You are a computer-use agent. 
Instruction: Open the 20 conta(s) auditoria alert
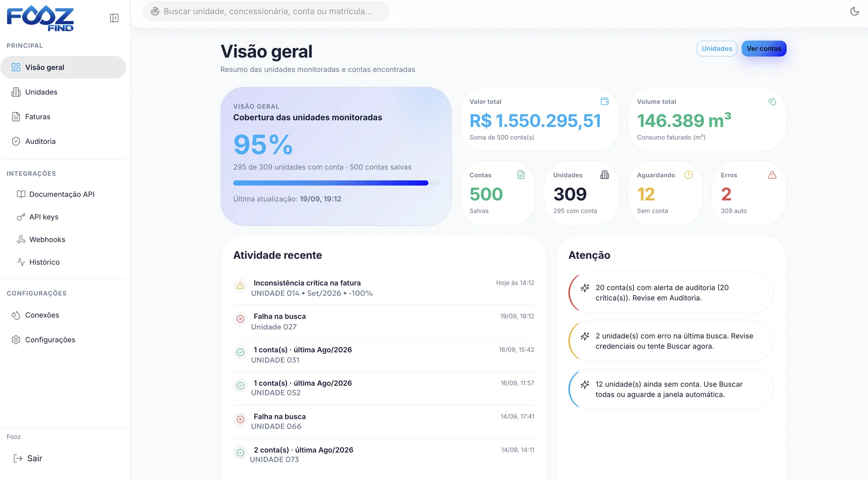671,293
